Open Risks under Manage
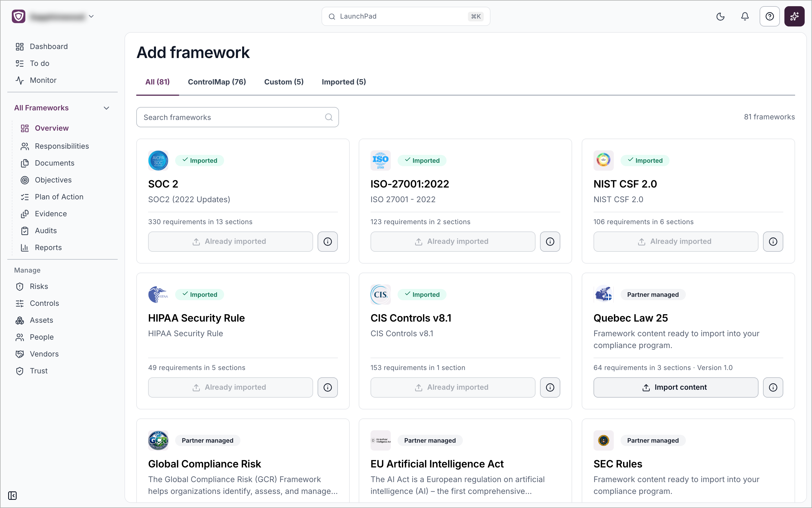Image resolution: width=812 pixels, height=508 pixels. tap(32, 286)
